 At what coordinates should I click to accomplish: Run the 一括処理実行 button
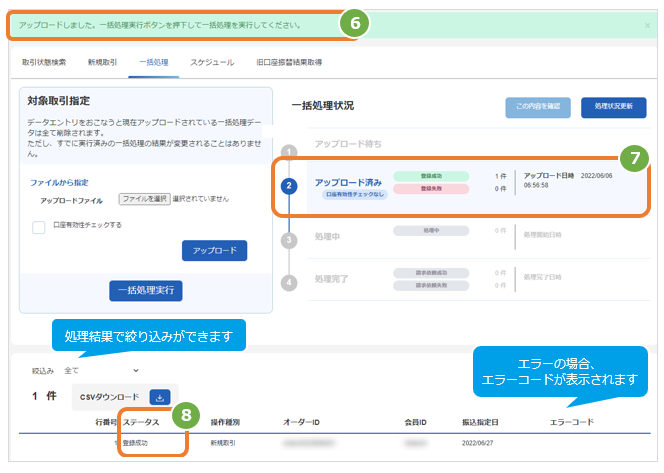click(146, 290)
